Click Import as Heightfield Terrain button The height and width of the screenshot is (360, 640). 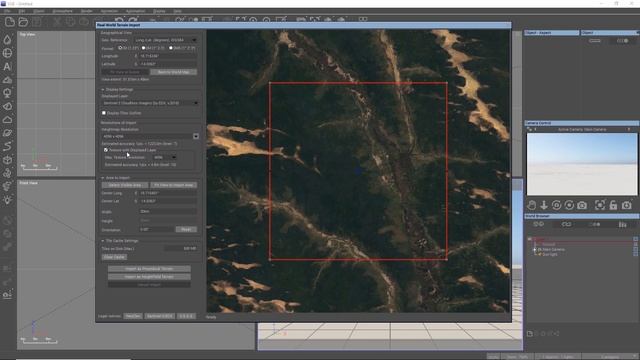tap(149, 277)
